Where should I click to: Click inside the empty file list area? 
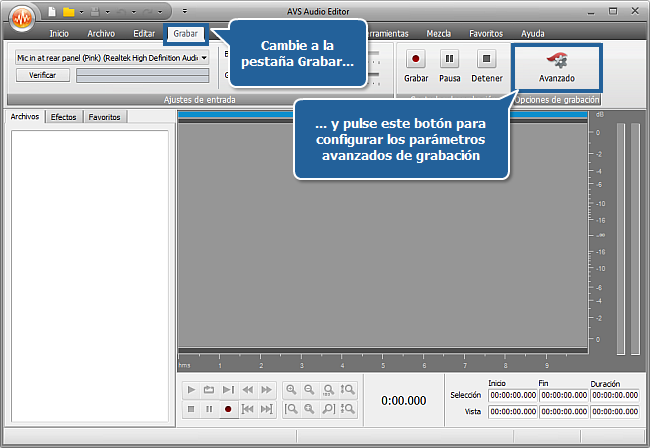90,276
